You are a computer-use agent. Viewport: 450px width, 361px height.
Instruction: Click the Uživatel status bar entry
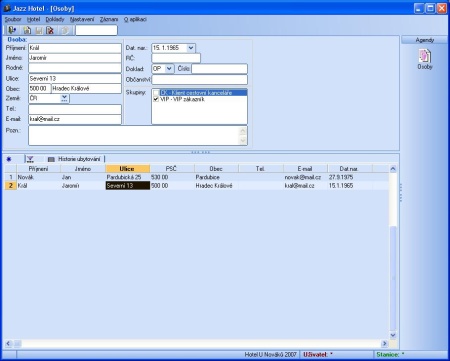point(318,355)
